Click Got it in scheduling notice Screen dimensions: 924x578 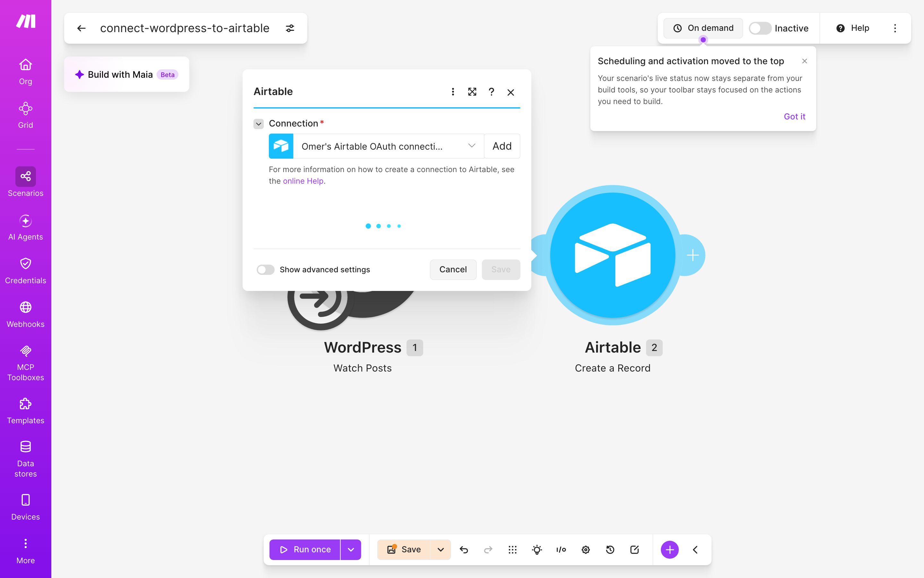pos(795,117)
